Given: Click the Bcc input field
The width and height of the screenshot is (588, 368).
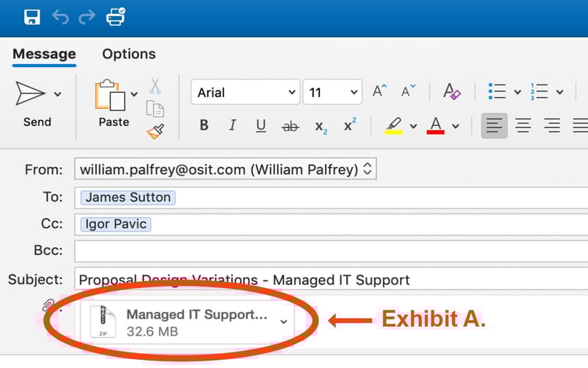Looking at the screenshot, I should tap(331, 251).
